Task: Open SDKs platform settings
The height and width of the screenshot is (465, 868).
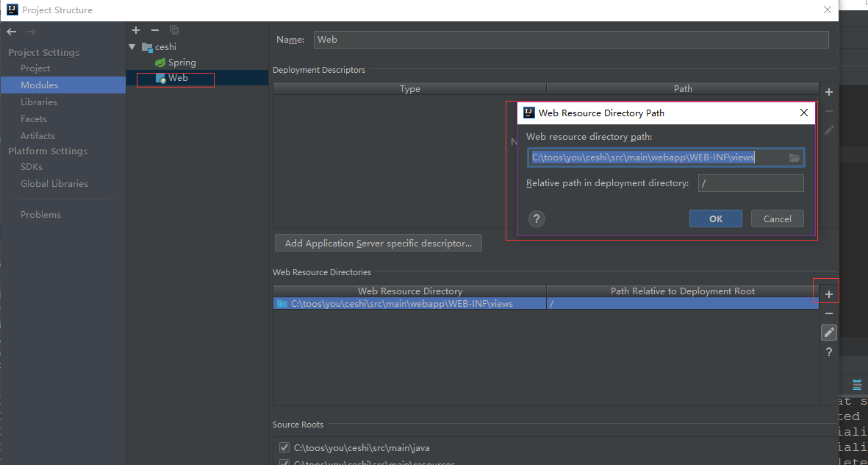Action: 32,167
